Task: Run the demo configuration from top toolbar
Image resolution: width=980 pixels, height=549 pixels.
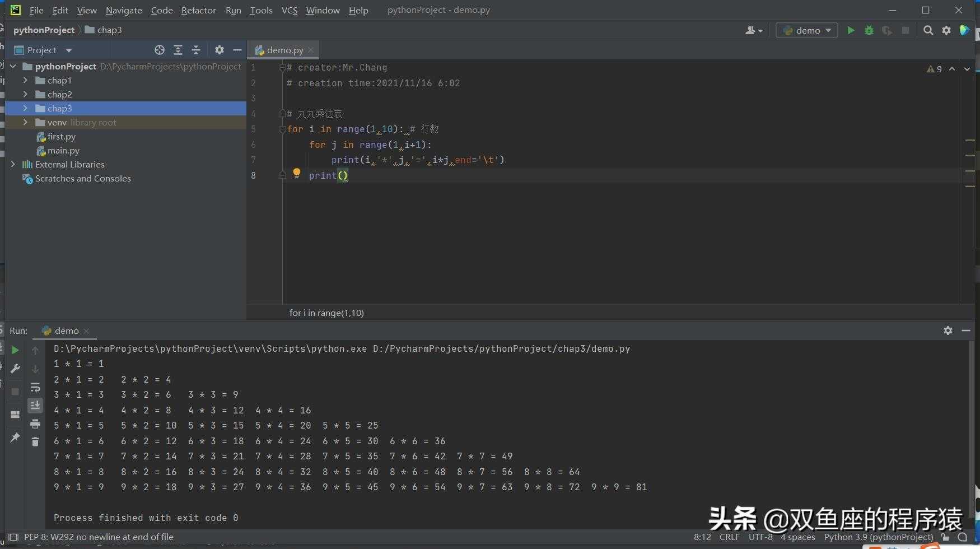Action: click(851, 30)
